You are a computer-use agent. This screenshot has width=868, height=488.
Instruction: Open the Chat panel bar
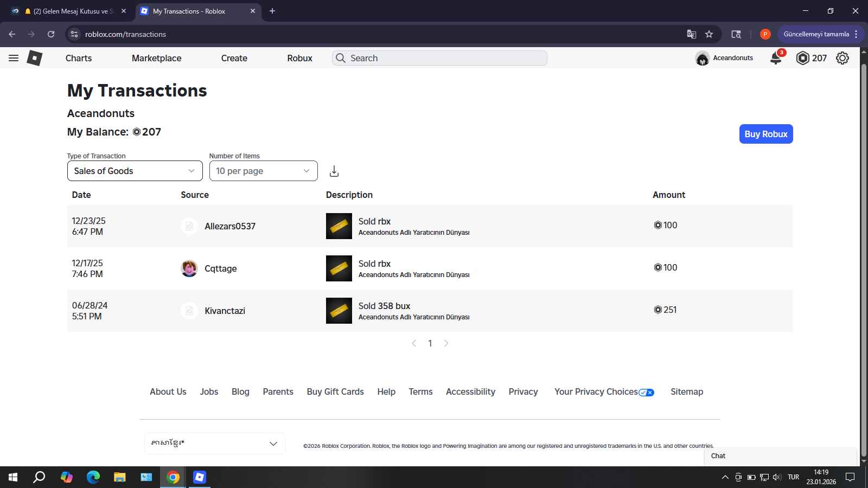[x=780, y=456]
